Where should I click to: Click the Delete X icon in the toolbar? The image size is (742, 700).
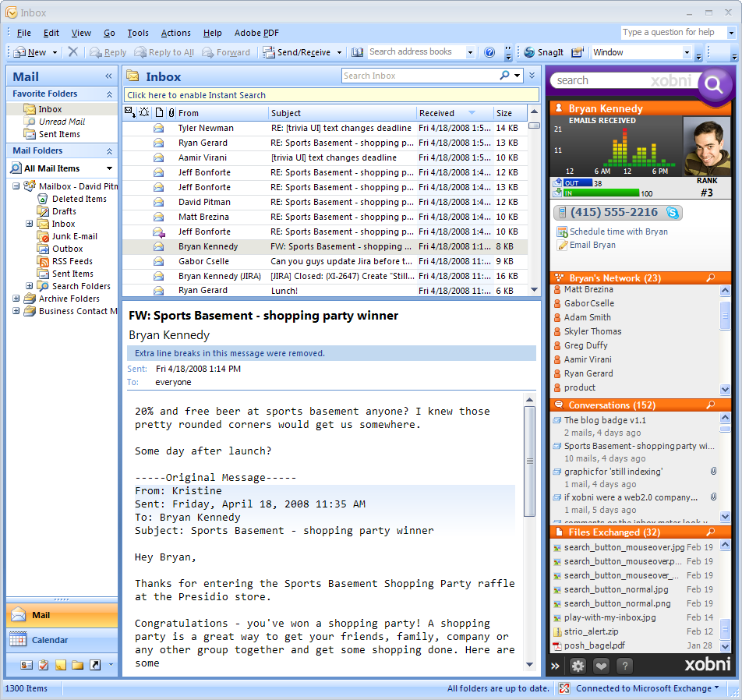72,52
